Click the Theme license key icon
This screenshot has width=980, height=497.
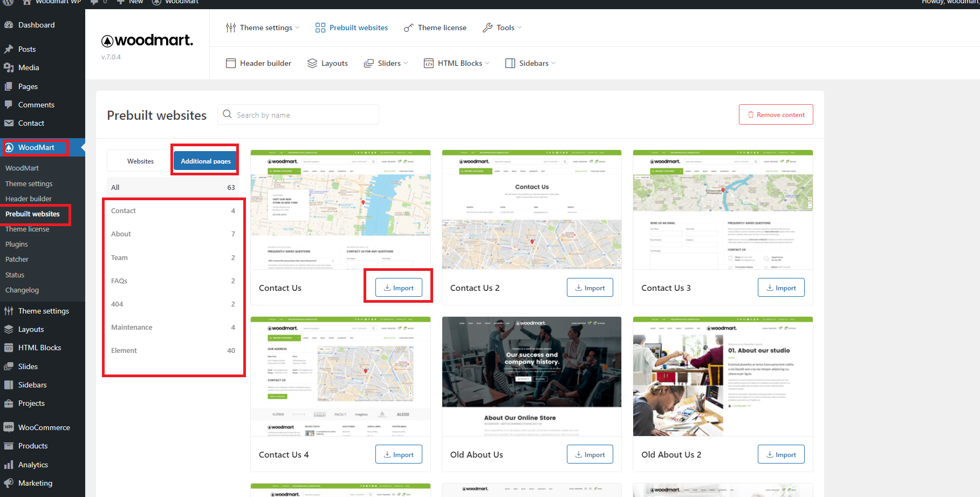pos(409,28)
